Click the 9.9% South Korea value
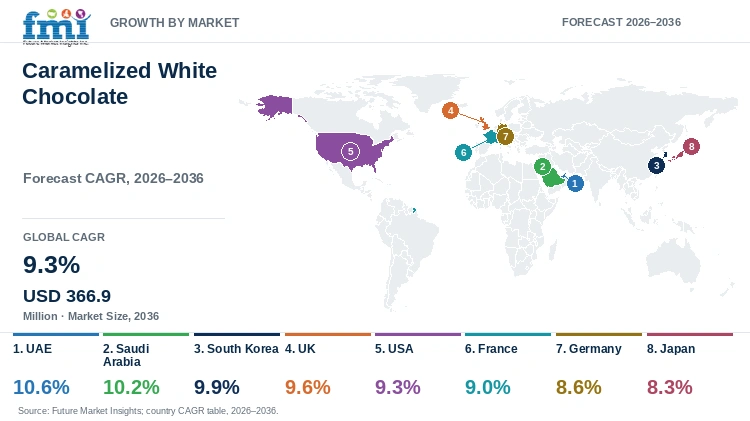Screen dimensions: 750x421 click(x=217, y=387)
